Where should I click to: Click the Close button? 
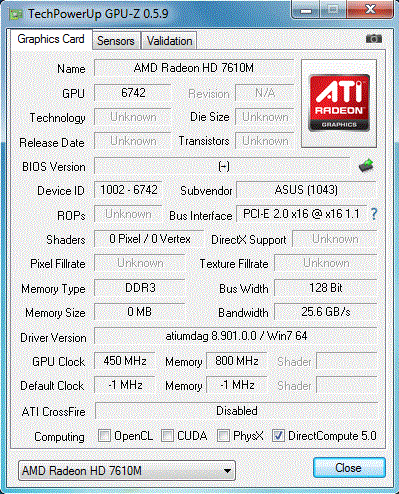[x=349, y=468]
